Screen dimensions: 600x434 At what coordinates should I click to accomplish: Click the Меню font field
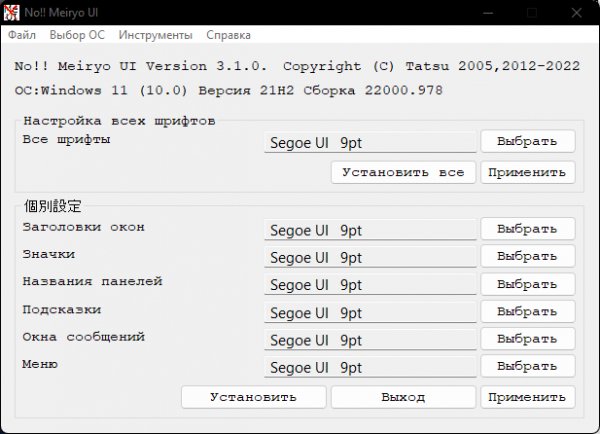click(370, 367)
